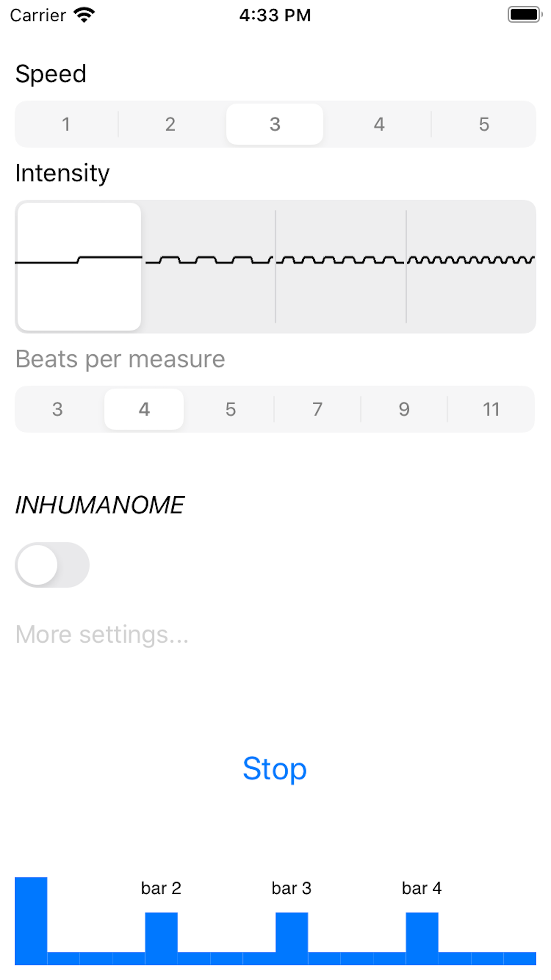
Task: Select the lowest intensity waveform icon
Action: coord(79,266)
